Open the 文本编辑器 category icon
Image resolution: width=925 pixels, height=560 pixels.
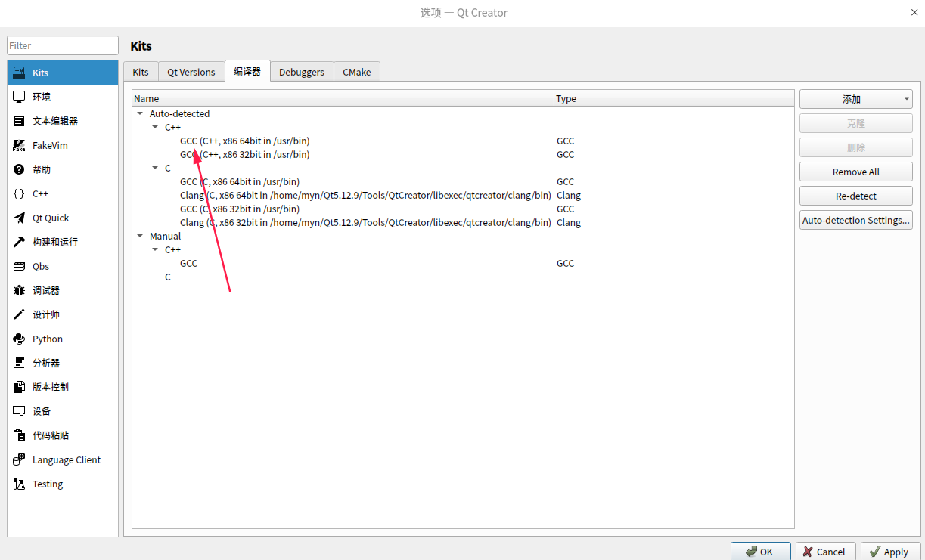[x=19, y=121]
